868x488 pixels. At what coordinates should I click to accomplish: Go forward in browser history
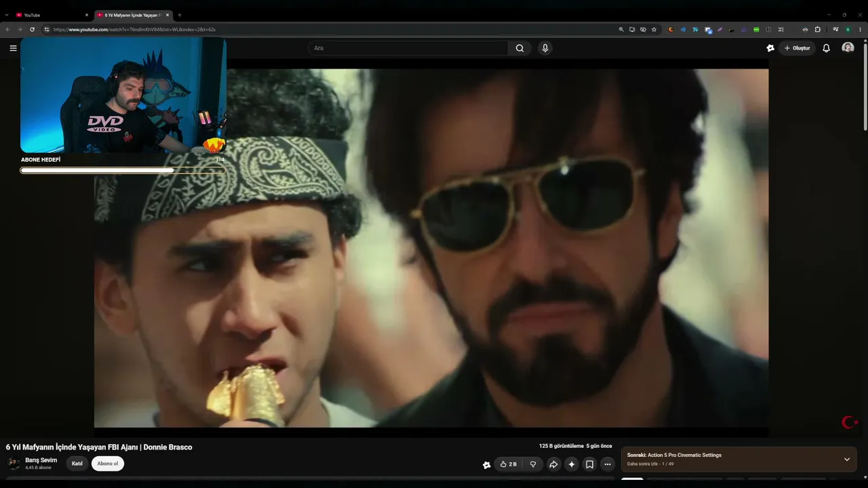(x=20, y=29)
